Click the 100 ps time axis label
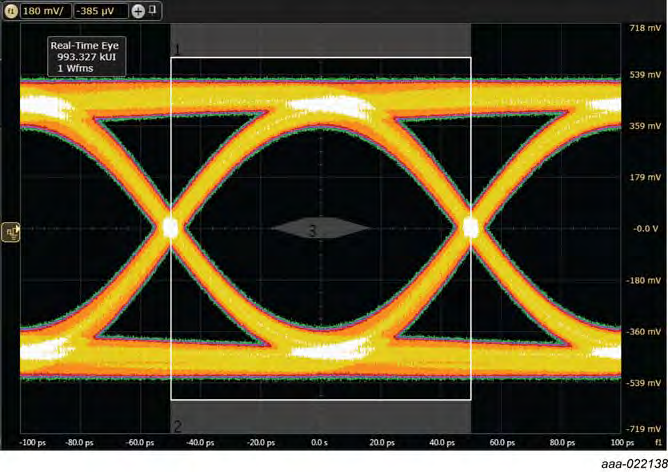The width and height of the screenshot is (668, 472). tap(623, 441)
